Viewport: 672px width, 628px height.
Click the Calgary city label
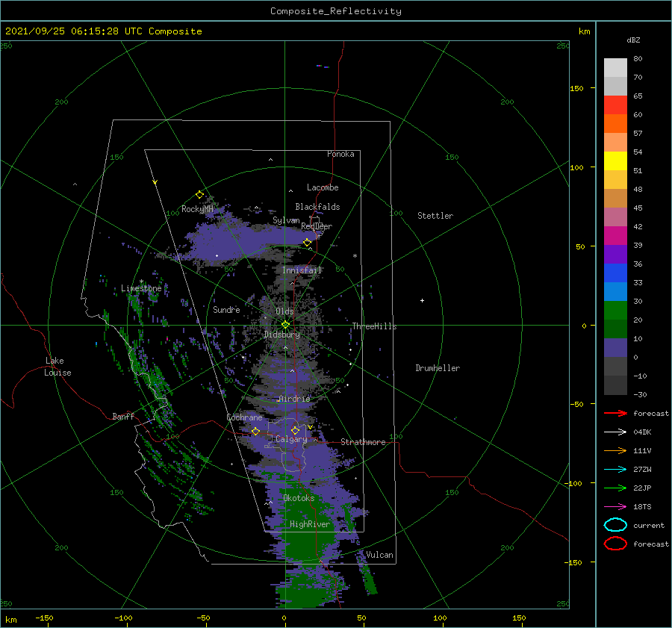tap(291, 439)
